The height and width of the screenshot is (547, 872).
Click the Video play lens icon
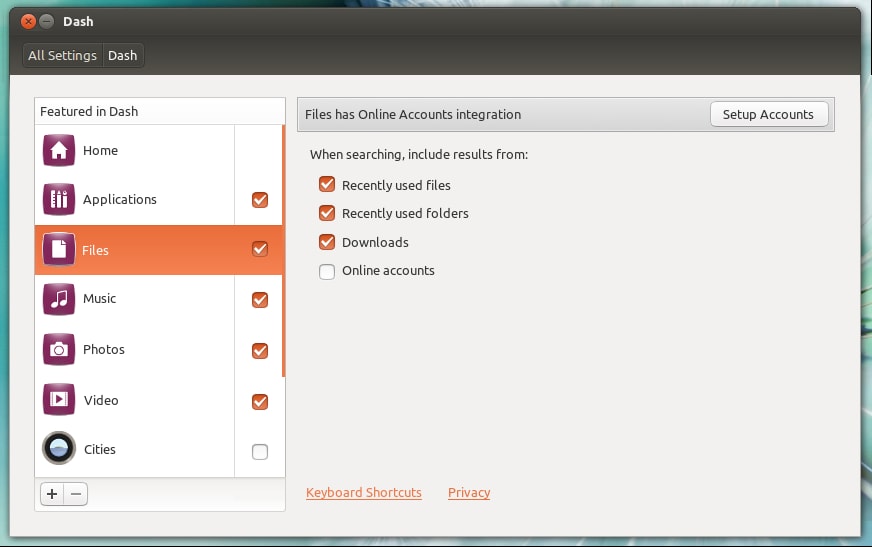coord(58,399)
